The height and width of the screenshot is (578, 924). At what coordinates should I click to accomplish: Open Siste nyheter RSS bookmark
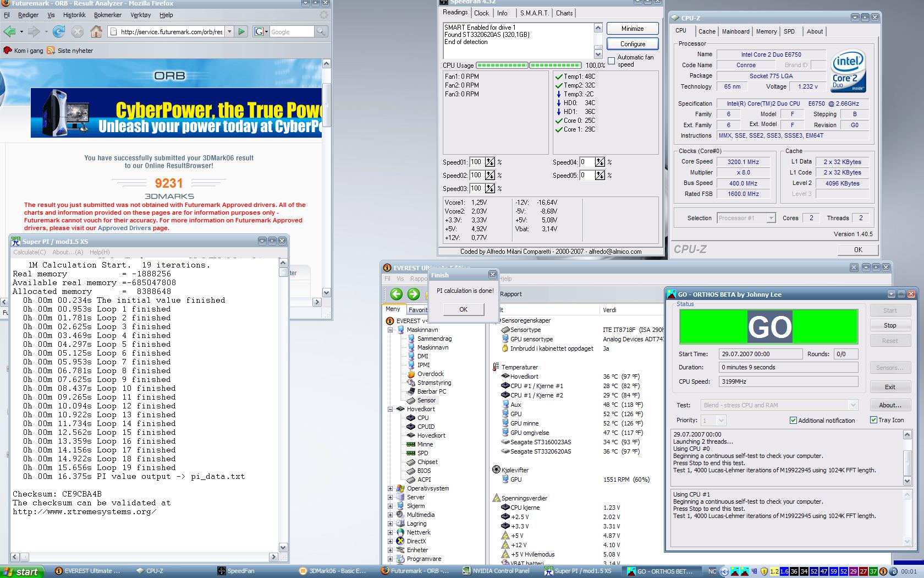[70, 50]
